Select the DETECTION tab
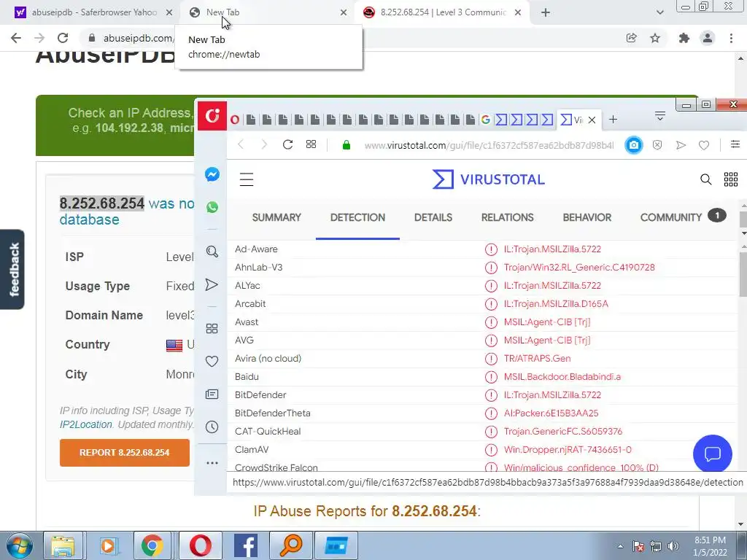The height and width of the screenshot is (560, 747). tap(357, 217)
